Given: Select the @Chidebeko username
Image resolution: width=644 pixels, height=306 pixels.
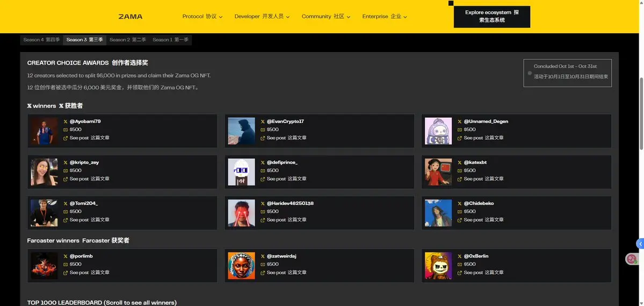Looking at the screenshot, I should (x=479, y=204).
